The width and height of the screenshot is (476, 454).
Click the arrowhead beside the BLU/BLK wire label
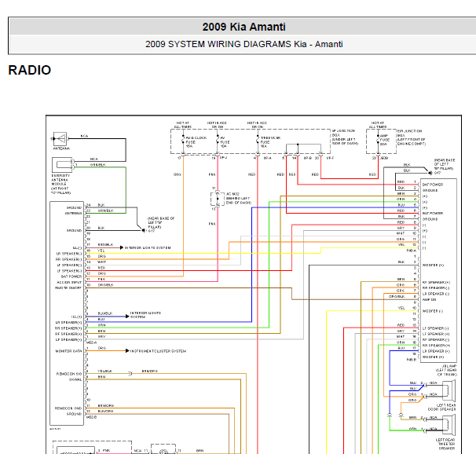point(127,317)
